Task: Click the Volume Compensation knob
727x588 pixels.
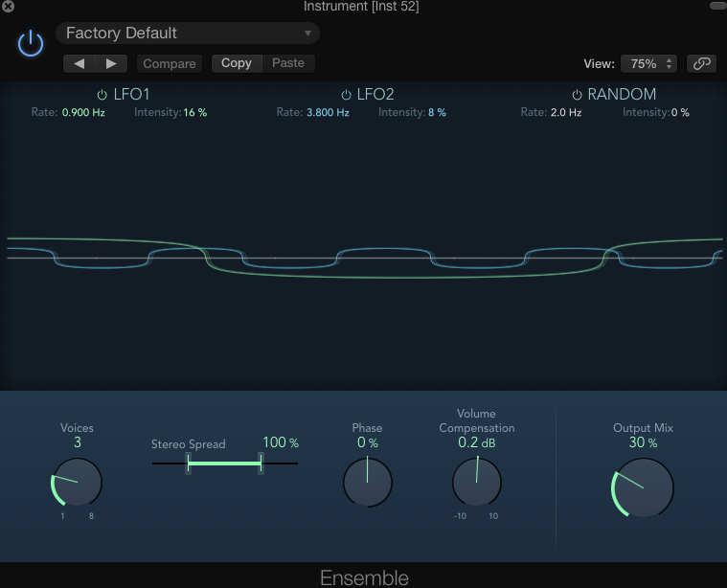Action: (x=476, y=482)
